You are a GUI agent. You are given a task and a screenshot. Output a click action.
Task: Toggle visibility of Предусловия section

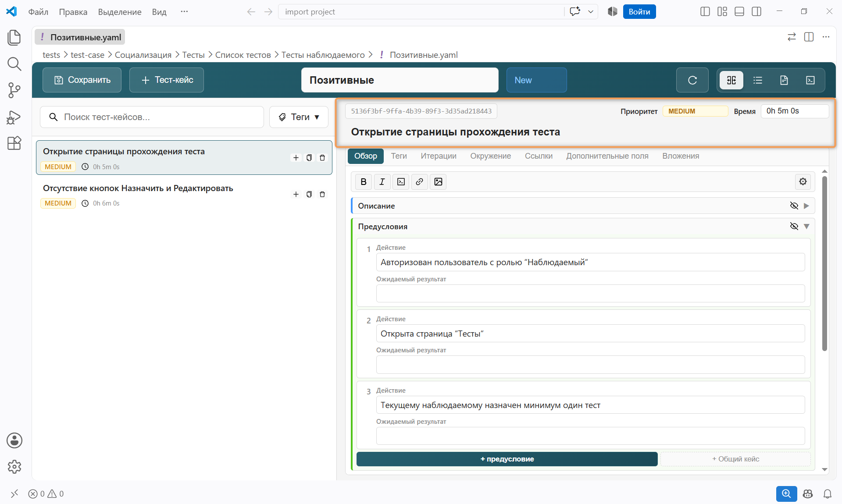[x=794, y=227]
